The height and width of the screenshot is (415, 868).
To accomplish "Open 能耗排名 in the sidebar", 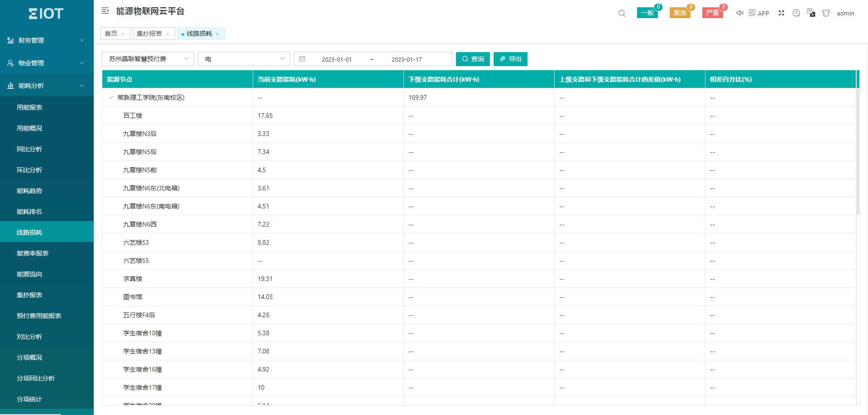I will (x=47, y=212).
